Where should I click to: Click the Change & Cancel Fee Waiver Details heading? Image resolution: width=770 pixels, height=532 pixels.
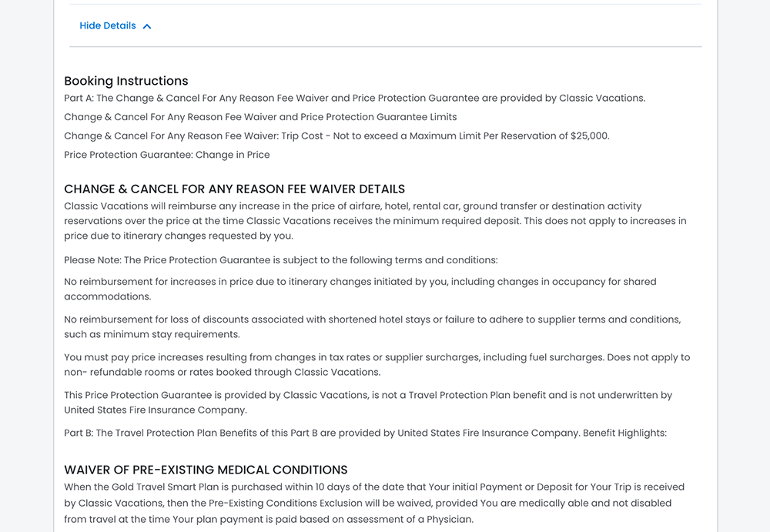[234, 189]
